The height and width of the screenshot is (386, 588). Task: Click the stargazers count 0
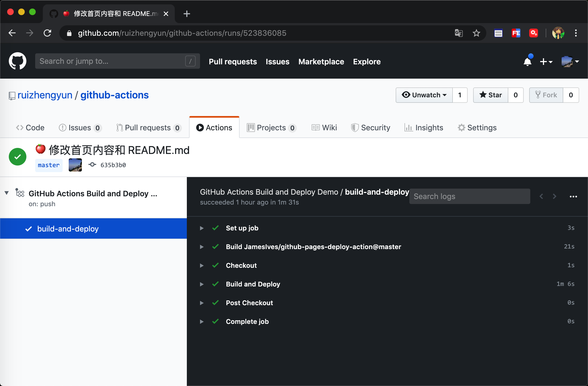[516, 95]
